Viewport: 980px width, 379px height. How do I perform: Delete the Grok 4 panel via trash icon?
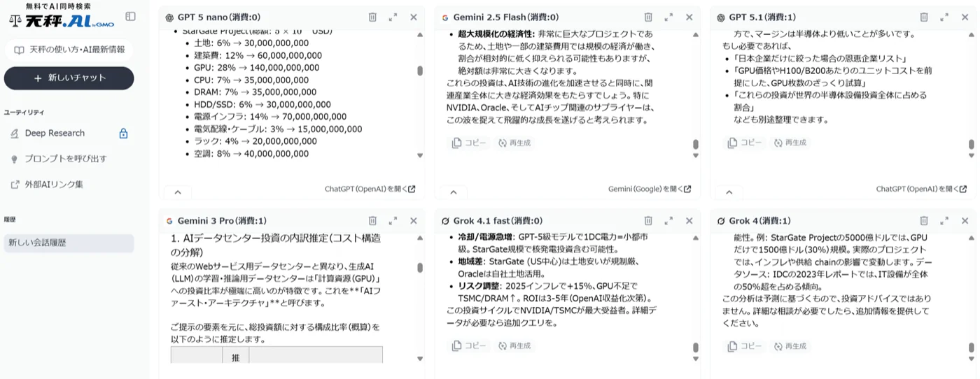pos(924,220)
